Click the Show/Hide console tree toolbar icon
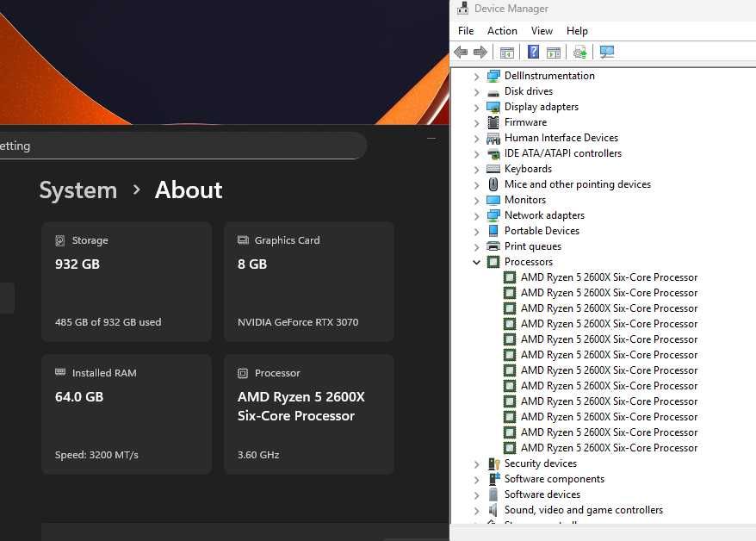Screen dimensions: 756x541 [507, 53]
